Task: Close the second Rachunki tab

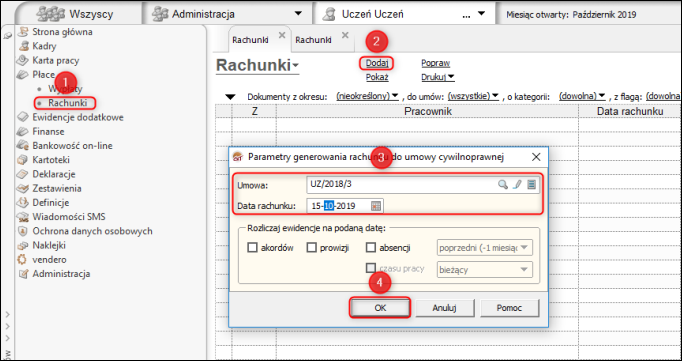Action: pos(345,35)
